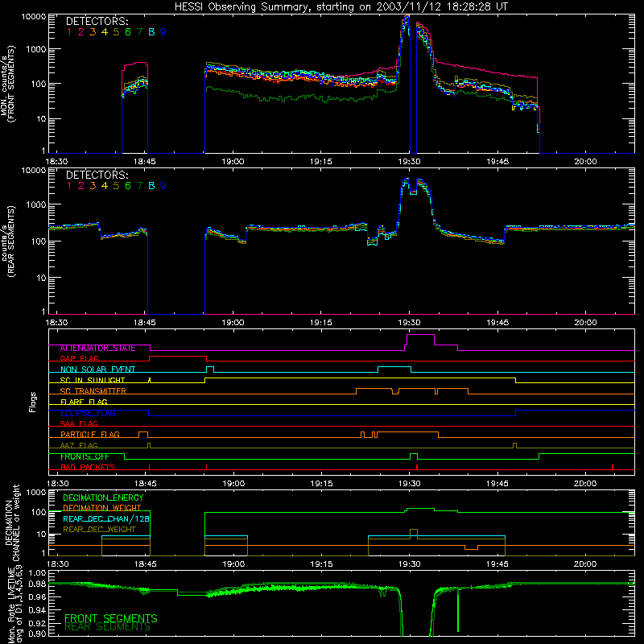This screenshot has width=644, height=644.
Task: Select detector 9 in front segments legend
Action: click(x=163, y=32)
